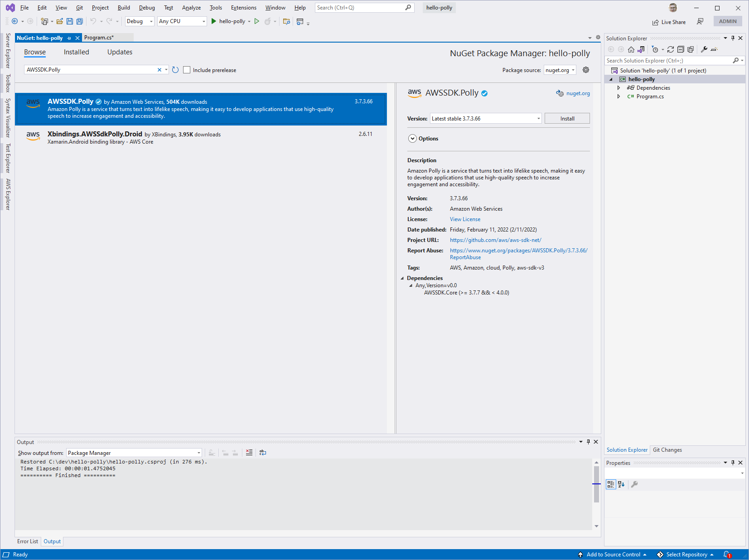This screenshot has height=560, width=749.
Task: Enable the Include prerelease checkbox
Action: 187,70
